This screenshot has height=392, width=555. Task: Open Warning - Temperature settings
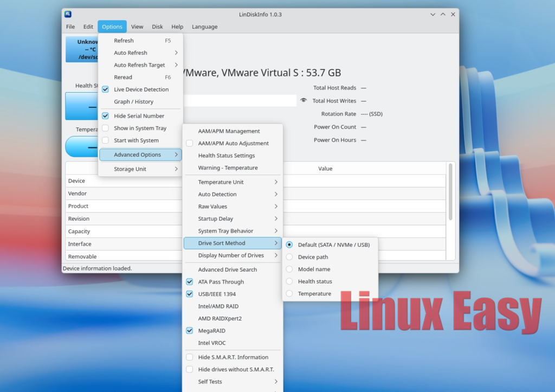[233, 168]
